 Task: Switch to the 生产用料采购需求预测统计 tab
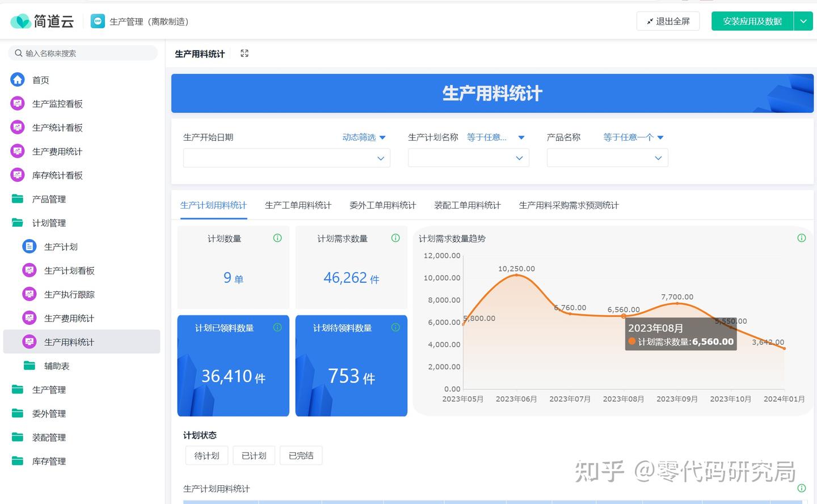(x=568, y=205)
